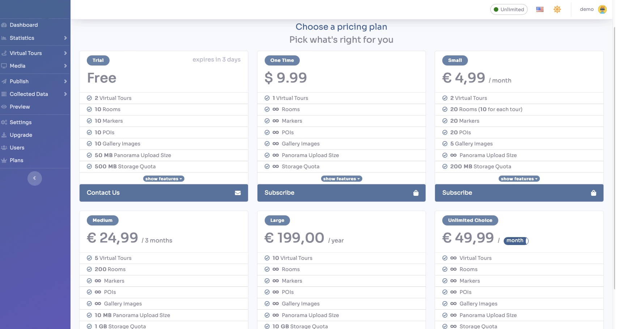This screenshot has width=644, height=329.
Task: Show features of the One Time plan
Action: pos(341,179)
